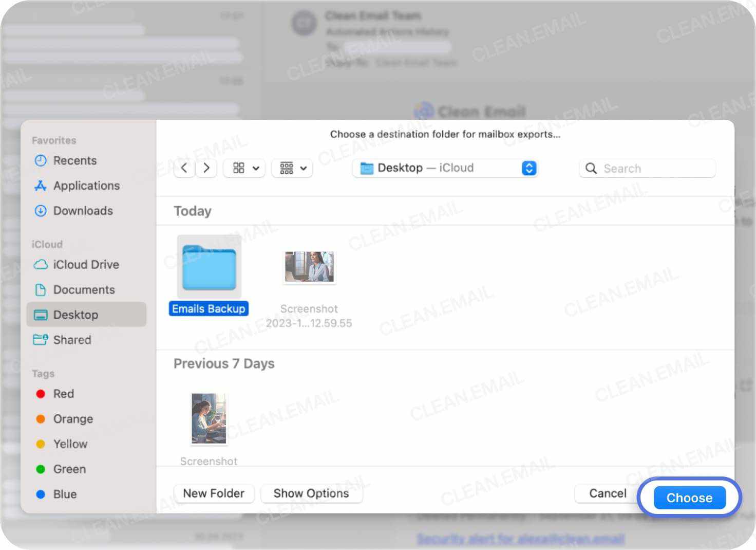Open the view options dropdown
The width and height of the screenshot is (756, 550).
tap(244, 168)
